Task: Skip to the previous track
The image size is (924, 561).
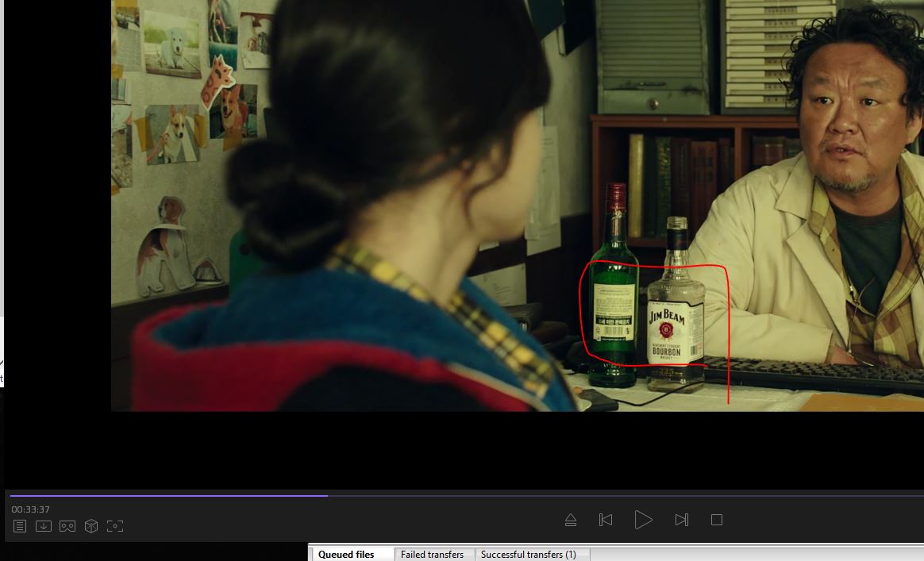Action: tap(606, 520)
